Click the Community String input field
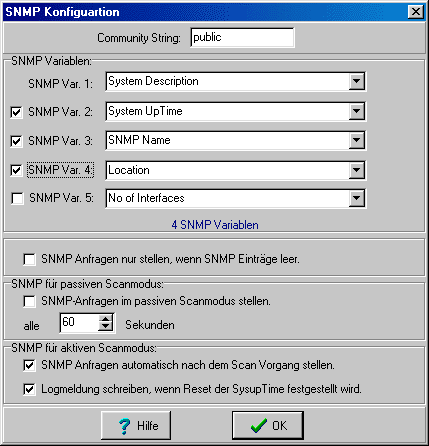 point(242,37)
